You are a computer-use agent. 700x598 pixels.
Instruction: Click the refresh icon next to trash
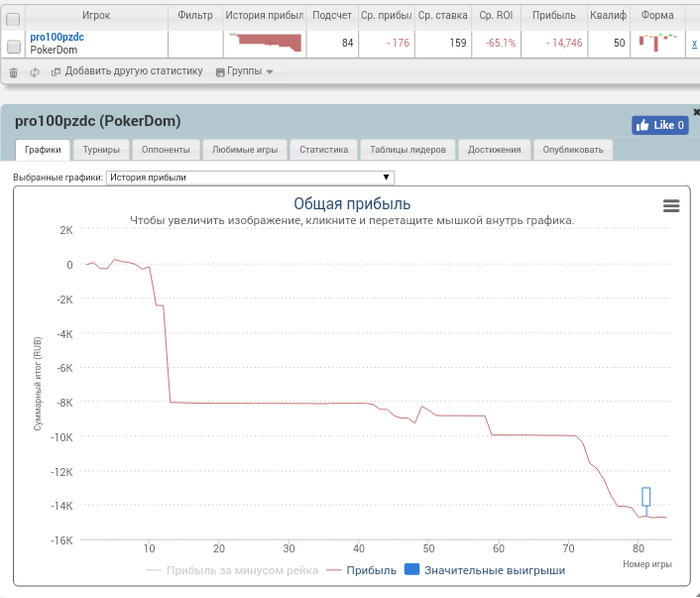click(34, 72)
